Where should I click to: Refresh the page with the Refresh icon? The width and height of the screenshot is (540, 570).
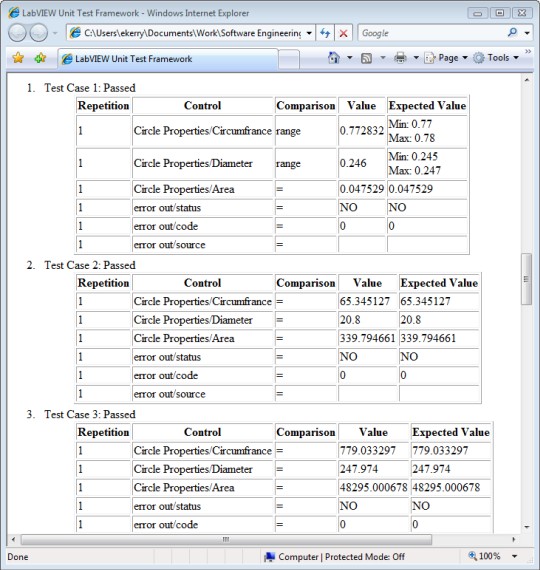[x=325, y=33]
